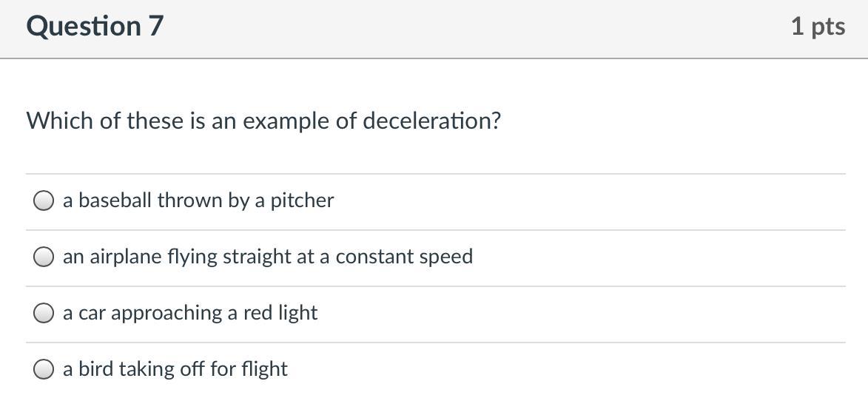Choose the airplane flying straight radio button
This screenshot has height=418, width=868.
click(44, 257)
